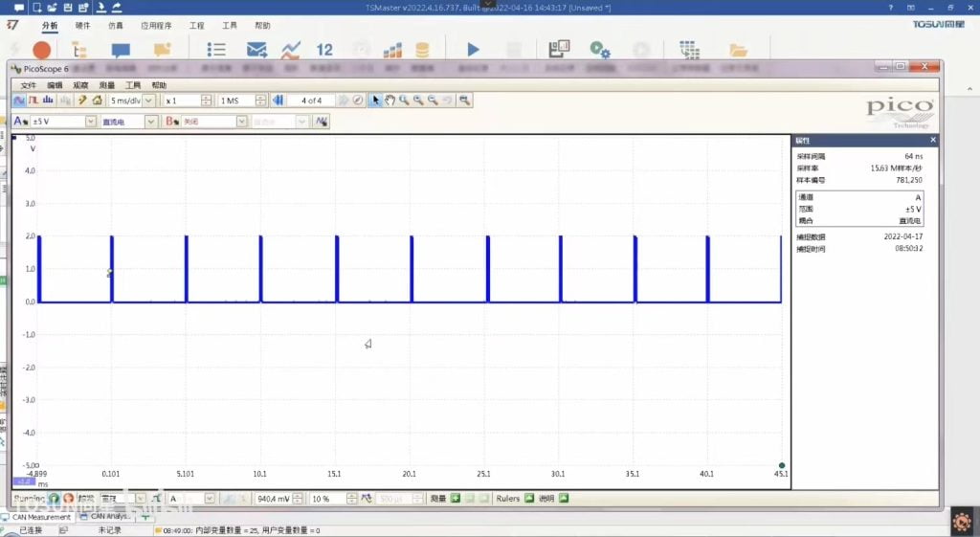Open channel B 关闭 range dropdown
The height and width of the screenshot is (537, 980).
(x=242, y=122)
